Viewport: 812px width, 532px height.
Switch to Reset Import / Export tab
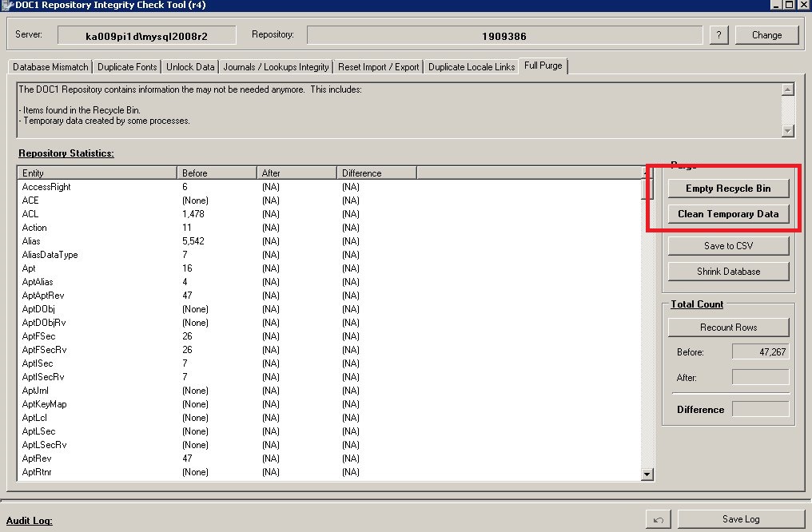[x=378, y=67]
